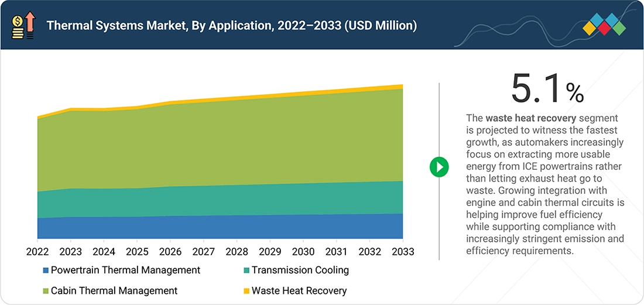Select the yellow Waste Heat Recovery swatch

[x=246, y=291]
